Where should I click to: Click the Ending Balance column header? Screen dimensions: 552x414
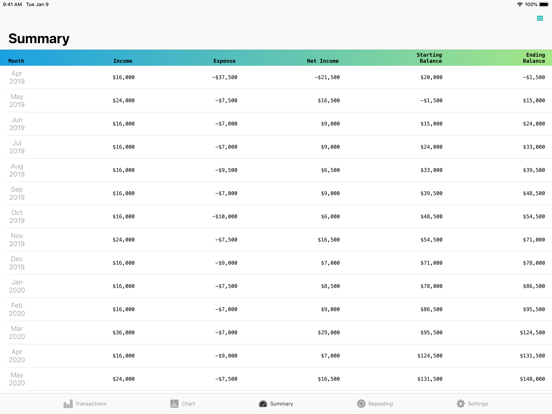coord(534,58)
